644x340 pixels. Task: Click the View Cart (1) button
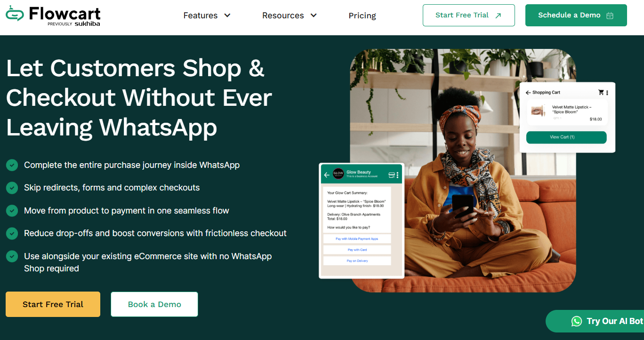(x=566, y=137)
